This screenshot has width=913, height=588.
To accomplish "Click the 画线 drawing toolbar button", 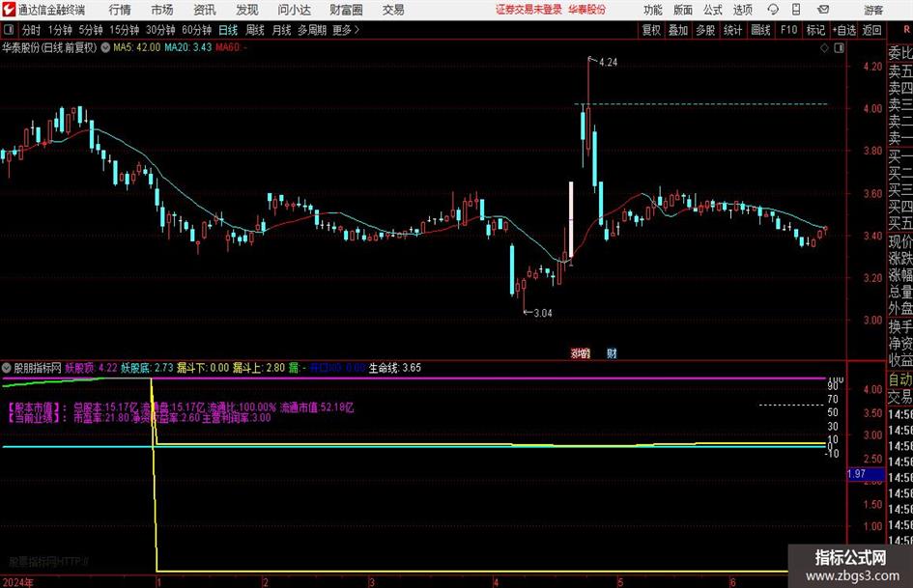I will point(761,30).
